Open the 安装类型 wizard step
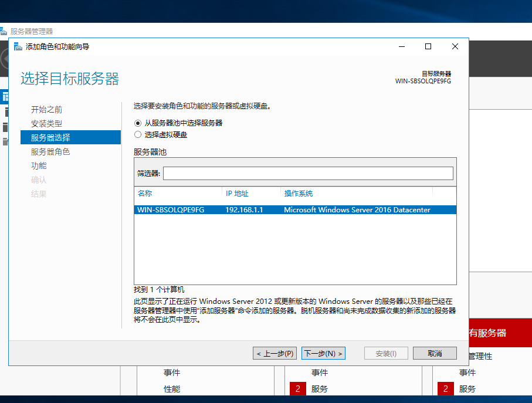 pos(46,123)
